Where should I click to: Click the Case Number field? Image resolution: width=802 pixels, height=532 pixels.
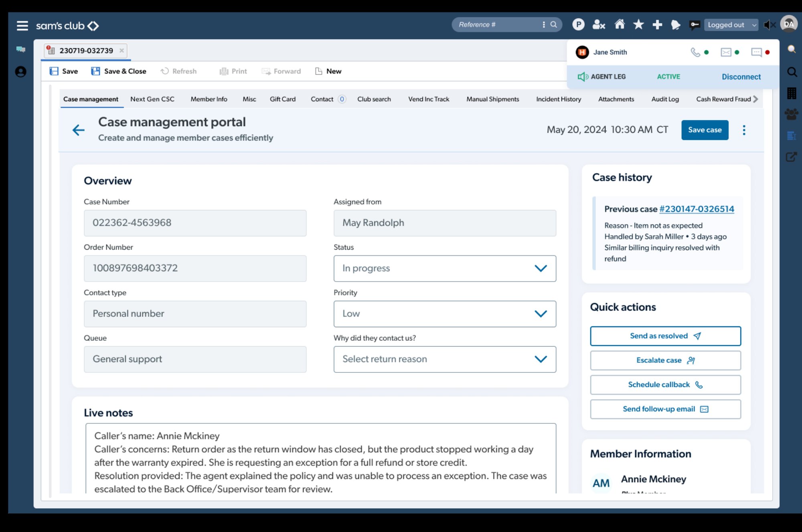(x=195, y=223)
